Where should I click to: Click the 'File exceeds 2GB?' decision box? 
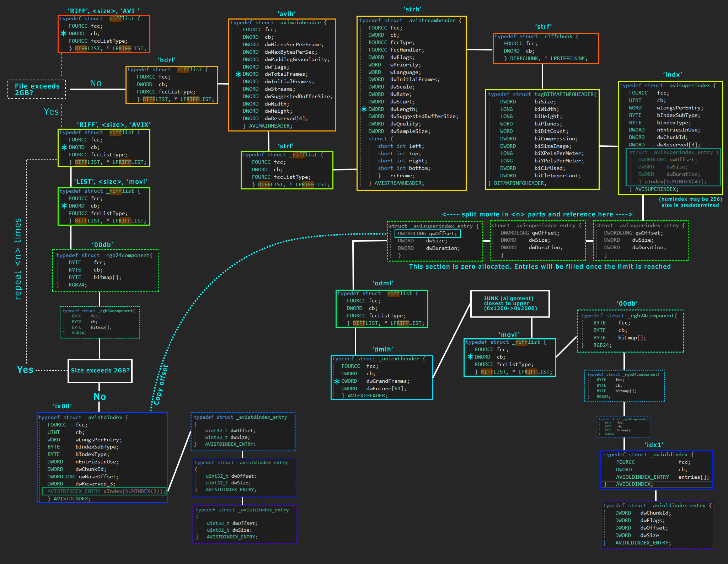point(37,90)
